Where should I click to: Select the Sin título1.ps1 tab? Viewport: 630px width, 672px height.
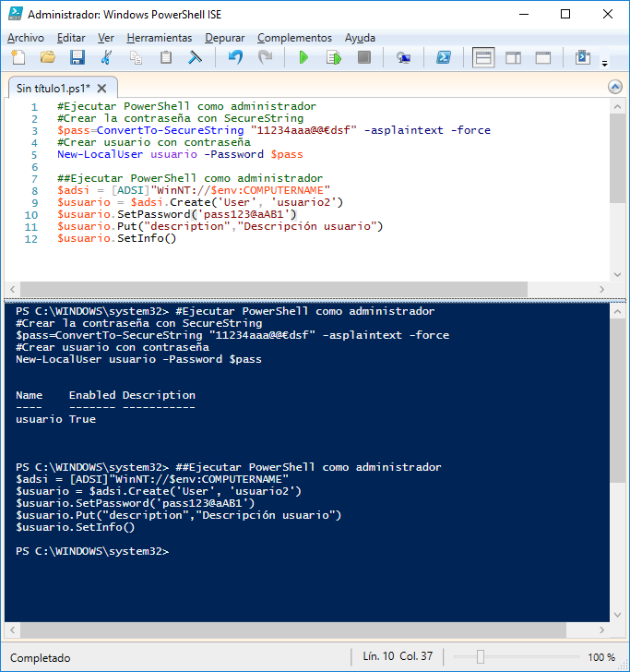point(53,89)
